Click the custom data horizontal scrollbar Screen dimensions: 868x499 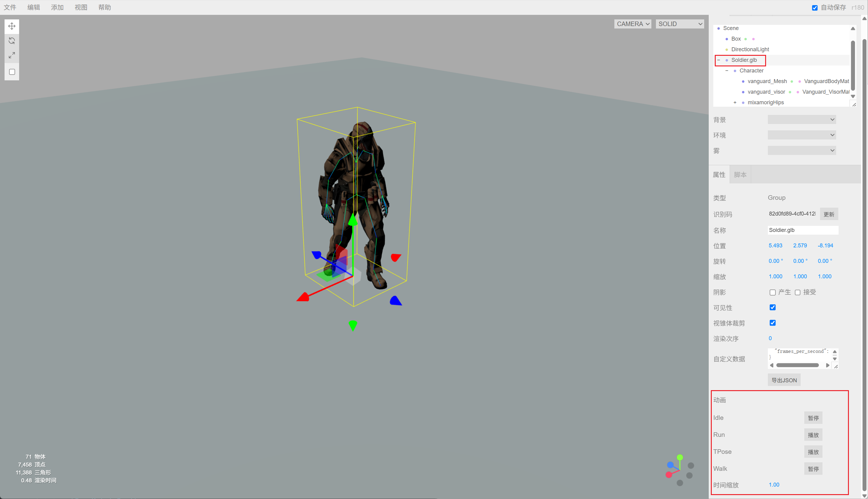click(797, 365)
